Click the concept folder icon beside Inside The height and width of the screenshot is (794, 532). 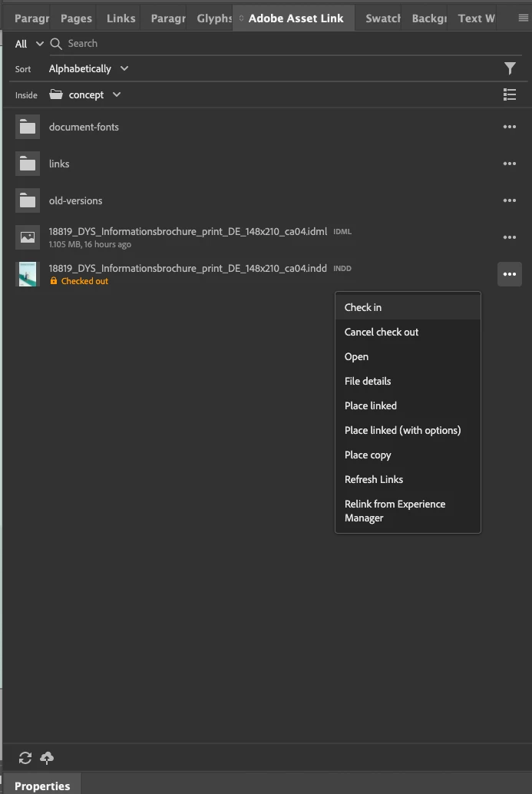click(x=56, y=94)
